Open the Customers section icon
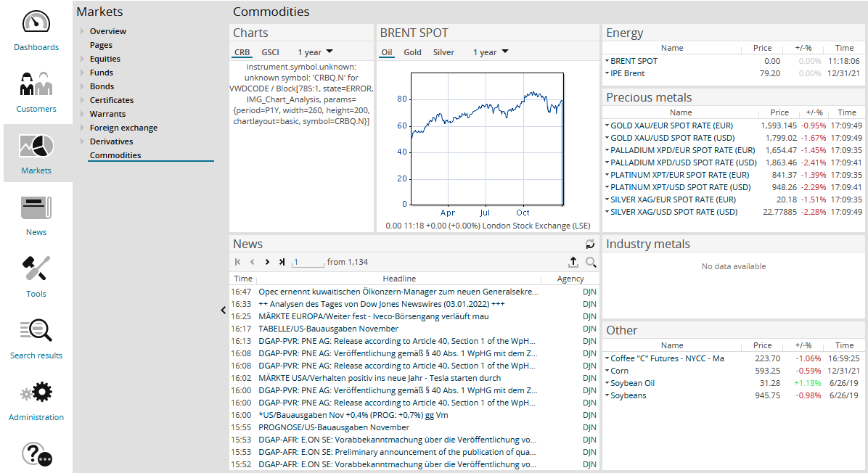This screenshot has width=868, height=473. pyautogui.click(x=36, y=84)
